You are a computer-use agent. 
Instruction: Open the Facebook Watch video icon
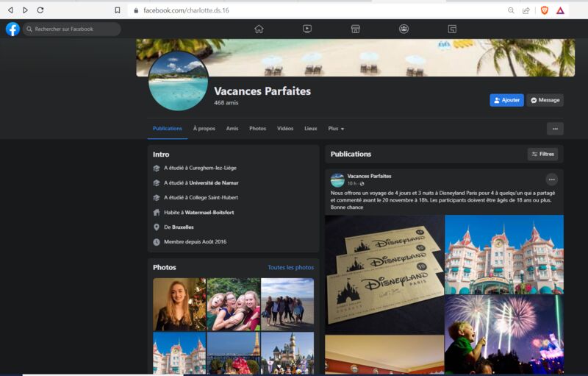307,29
